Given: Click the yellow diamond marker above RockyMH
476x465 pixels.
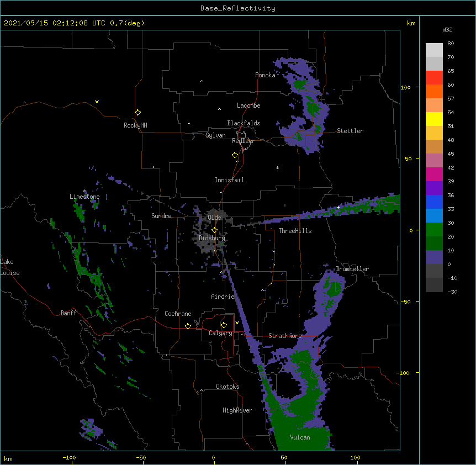Looking at the screenshot, I should click(137, 113).
